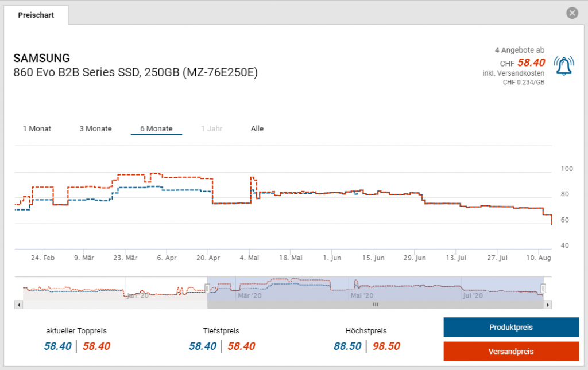Click the right range handle in navigator

click(543, 289)
